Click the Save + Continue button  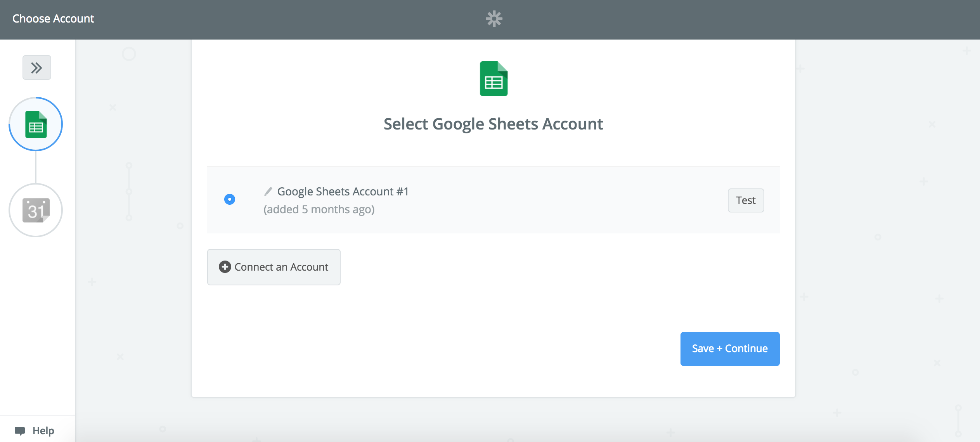(730, 348)
